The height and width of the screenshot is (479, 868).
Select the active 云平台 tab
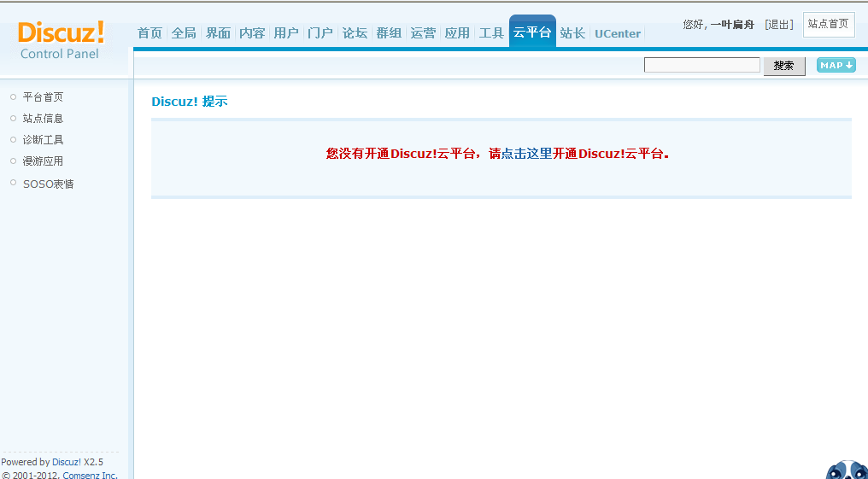532,32
